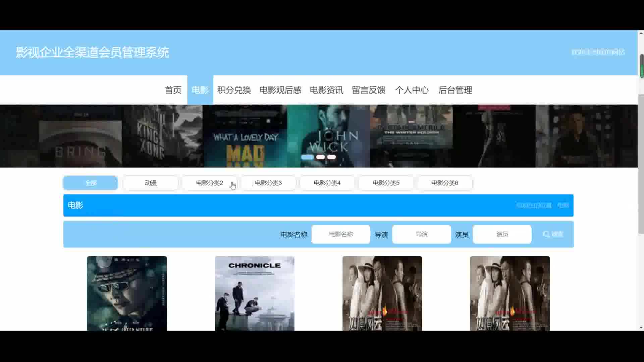Select the 电影分类5 category filter
The width and height of the screenshot is (644, 362).
[x=386, y=183]
